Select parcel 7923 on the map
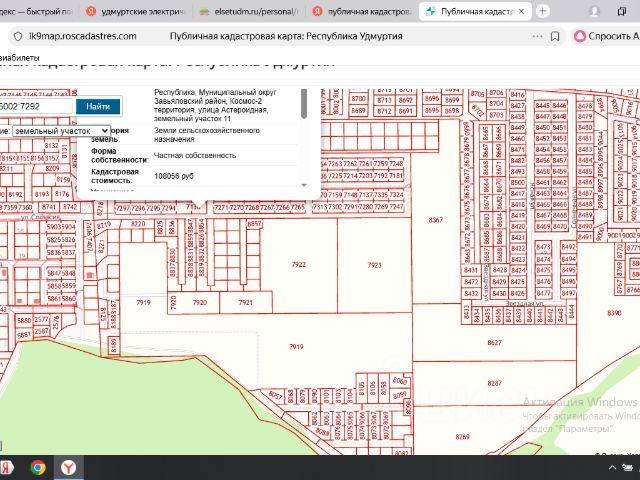The image size is (640, 480). [x=374, y=265]
